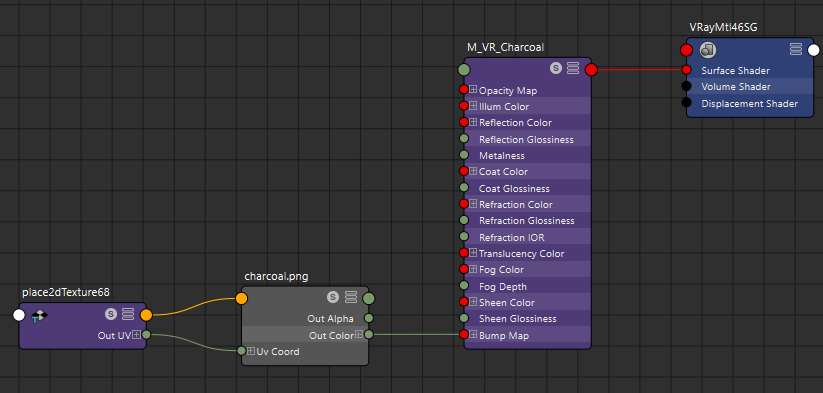Click the Surface Shader input port
This screenshot has height=393, width=823.
[x=686, y=69]
